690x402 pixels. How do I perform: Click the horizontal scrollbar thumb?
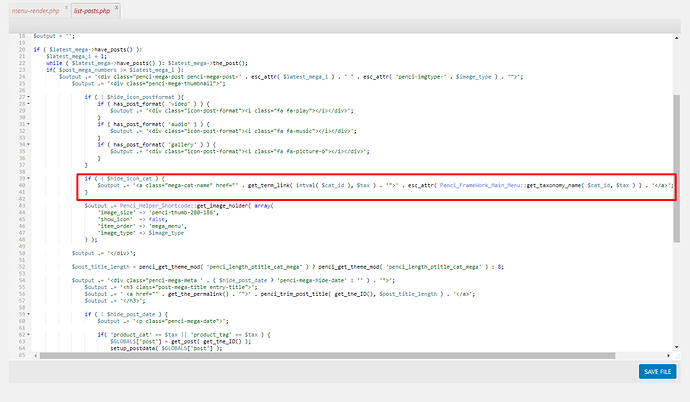(327, 355)
